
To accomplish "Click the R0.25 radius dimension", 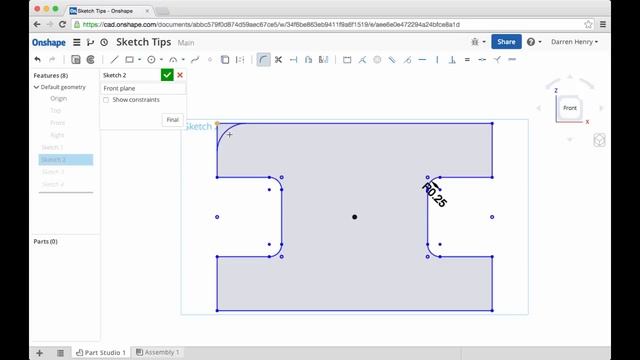I will [435, 195].
